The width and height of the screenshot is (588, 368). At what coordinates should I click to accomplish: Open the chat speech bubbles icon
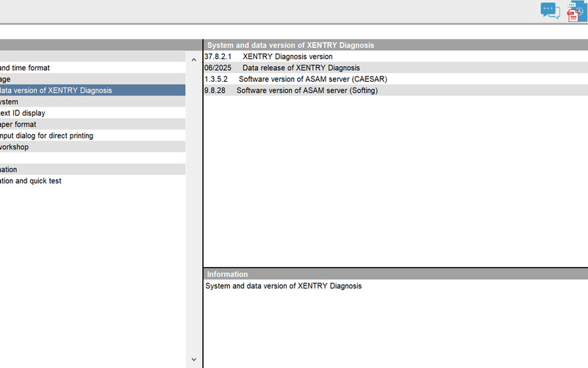(x=550, y=10)
